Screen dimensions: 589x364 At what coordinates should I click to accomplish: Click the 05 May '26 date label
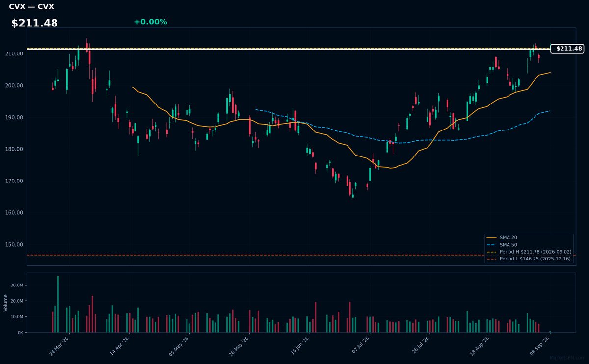(180, 346)
